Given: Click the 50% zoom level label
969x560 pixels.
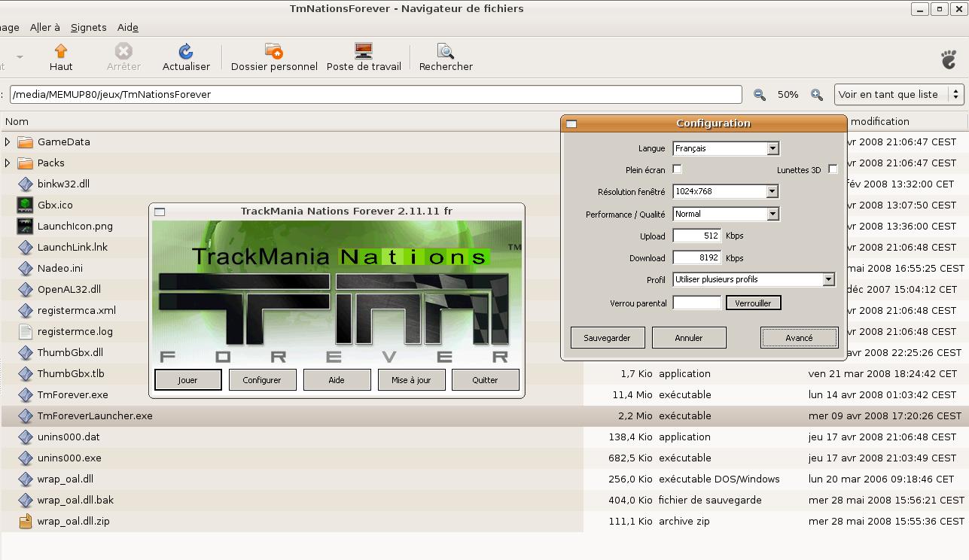Looking at the screenshot, I should [788, 94].
